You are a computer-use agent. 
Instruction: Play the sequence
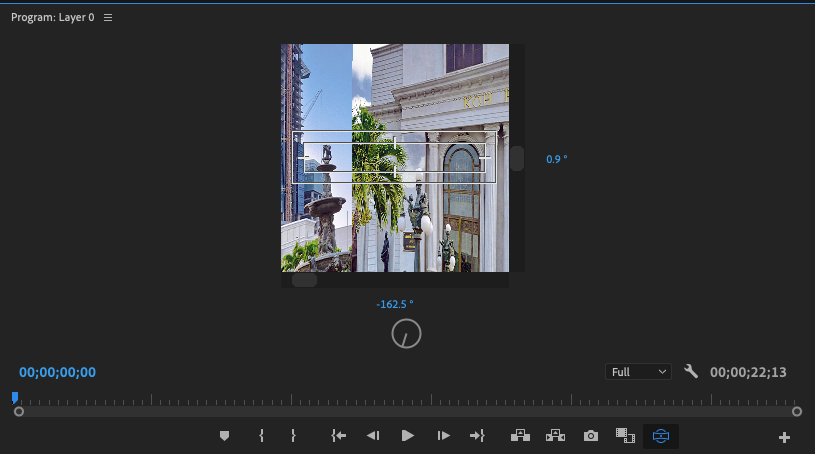click(x=408, y=436)
